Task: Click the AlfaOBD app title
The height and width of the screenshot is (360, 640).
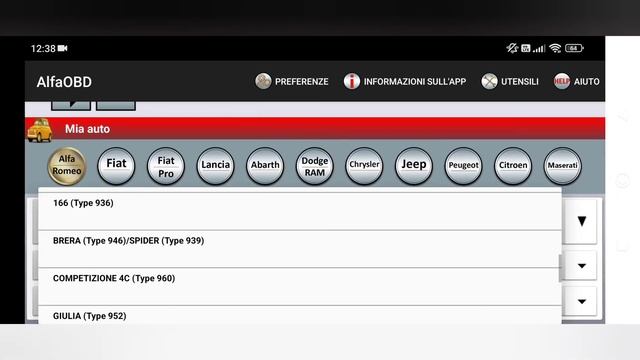Action: pyautogui.click(x=64, y=82)
